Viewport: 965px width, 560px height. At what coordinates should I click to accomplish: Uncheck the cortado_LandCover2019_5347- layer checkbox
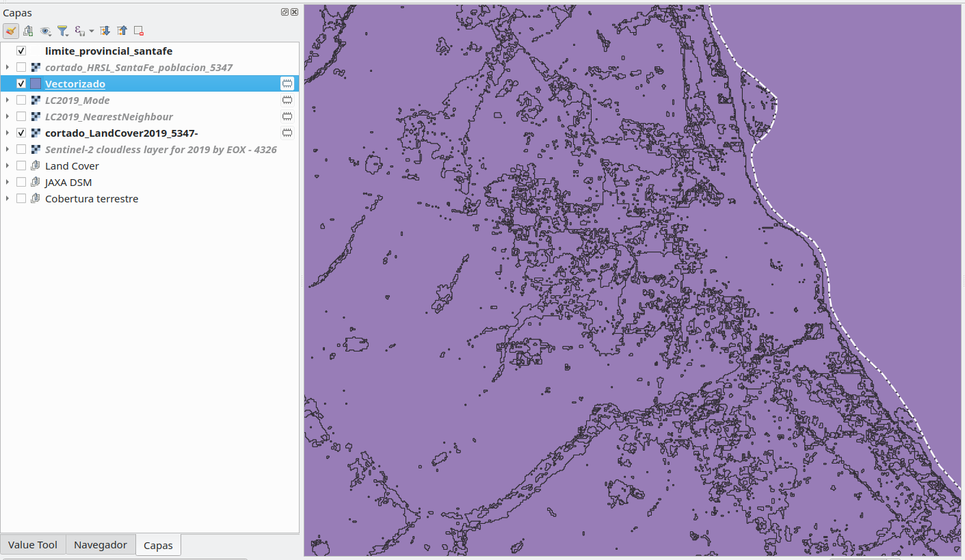click(x=21, y=133)
